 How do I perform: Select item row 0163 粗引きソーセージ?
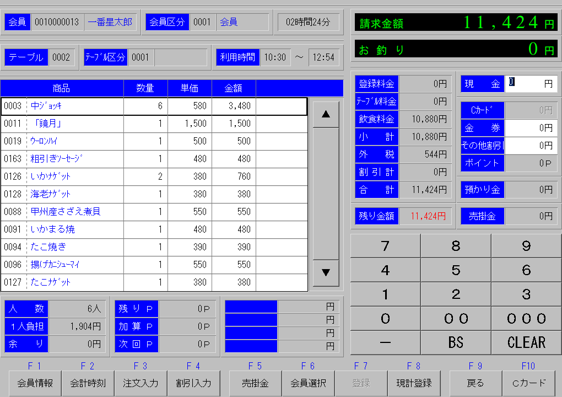point(154,159)
